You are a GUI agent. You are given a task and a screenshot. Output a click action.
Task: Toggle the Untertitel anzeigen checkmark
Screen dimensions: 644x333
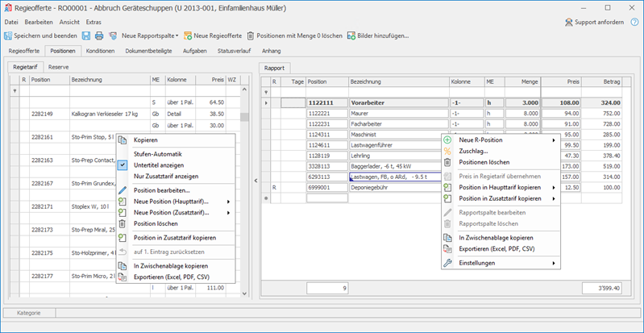(123, 164)
